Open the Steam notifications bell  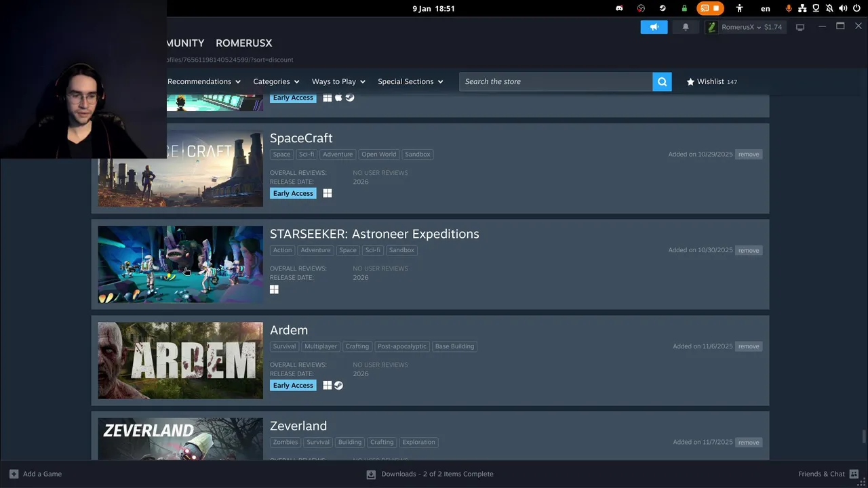pos(686,27)
